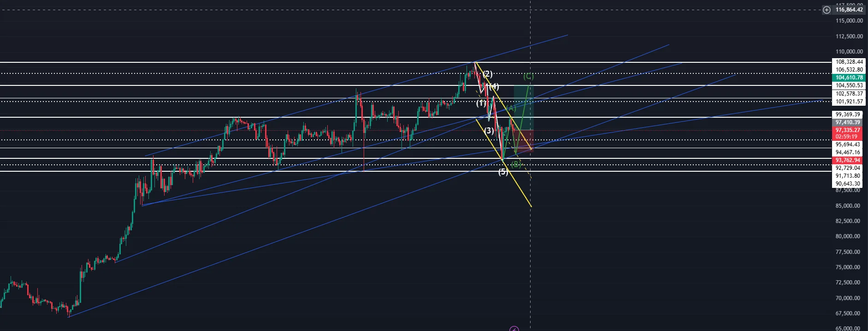This screenshot has height=331, width=868.
Task: Select the green corrective wave (A) label
Action: [x=511, y=108]
